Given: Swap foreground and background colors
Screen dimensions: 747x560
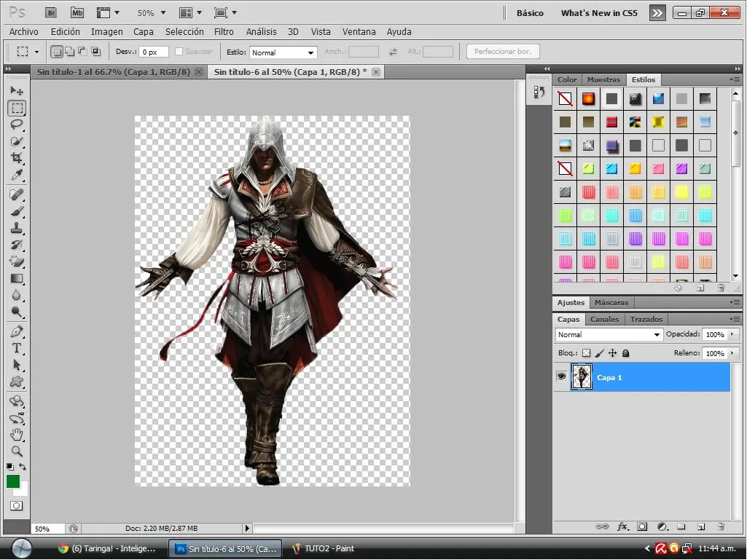Looking at the screenshot, I should 23,467.
